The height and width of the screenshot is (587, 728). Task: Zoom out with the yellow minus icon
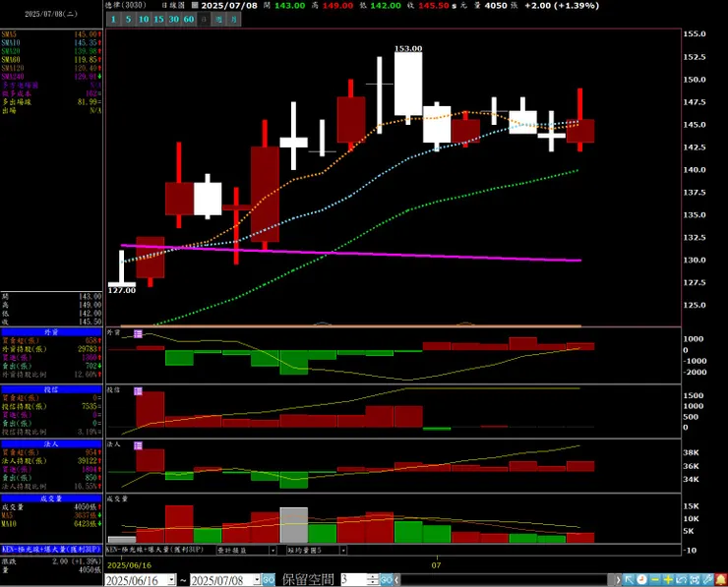[x=655, y=579]
